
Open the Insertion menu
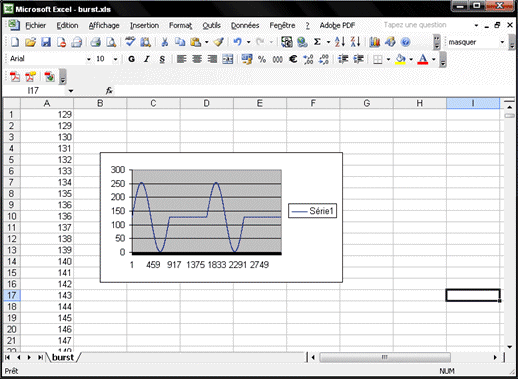pyautogui.click(x=144, y=25)
